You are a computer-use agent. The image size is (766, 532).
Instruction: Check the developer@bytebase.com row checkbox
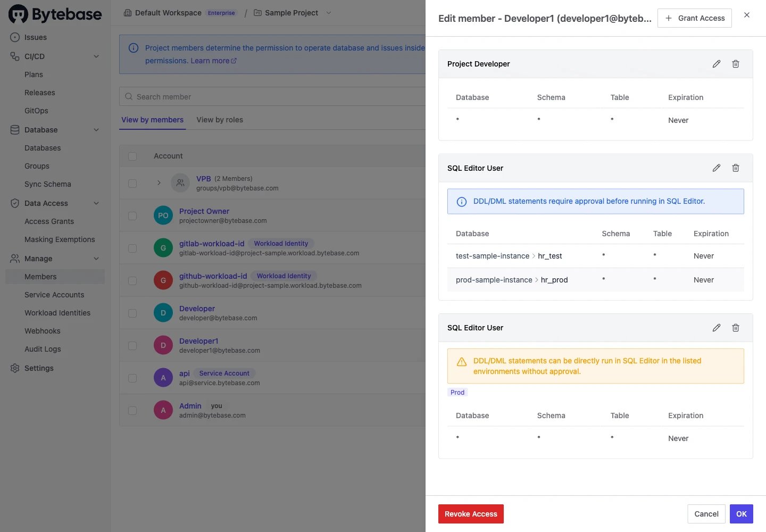[132, 313]
